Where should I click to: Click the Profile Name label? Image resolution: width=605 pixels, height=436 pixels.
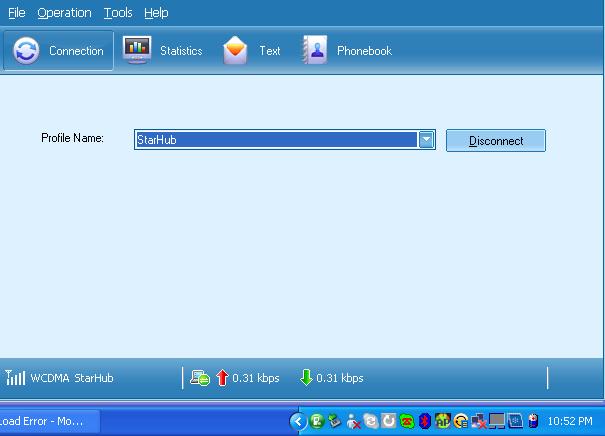pos(73,138)
